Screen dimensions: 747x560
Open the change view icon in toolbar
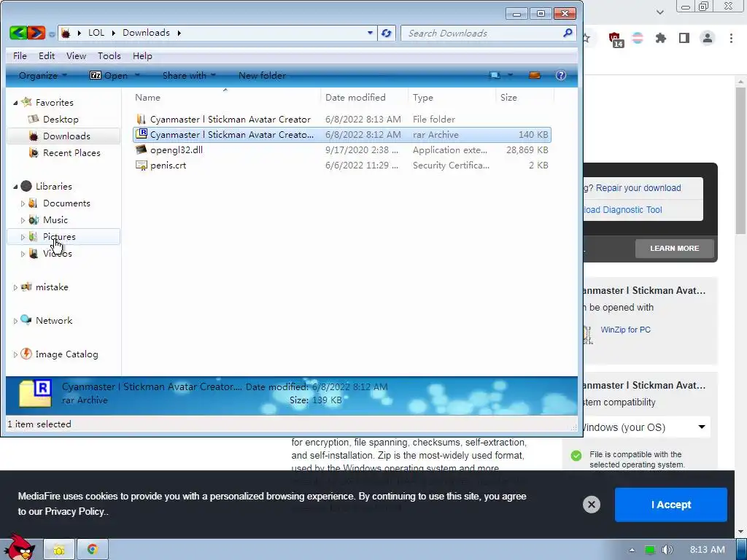tap(495, 75)
